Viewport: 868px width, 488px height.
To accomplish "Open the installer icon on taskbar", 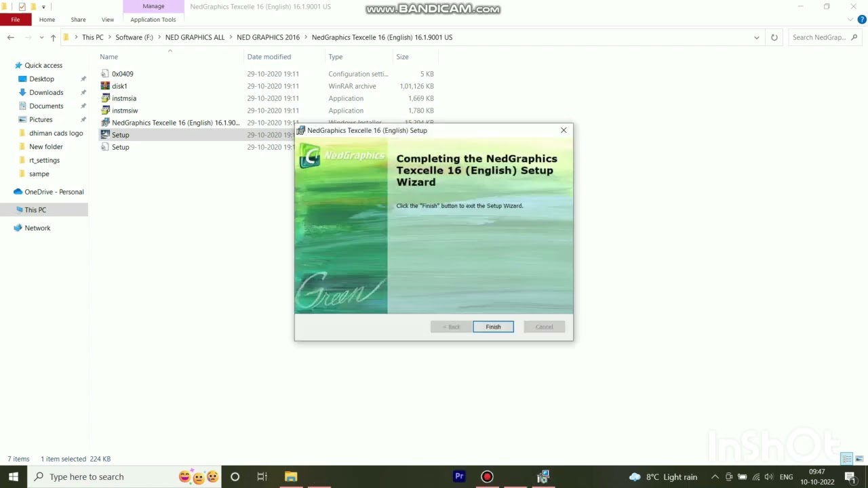I will (543, 476).
